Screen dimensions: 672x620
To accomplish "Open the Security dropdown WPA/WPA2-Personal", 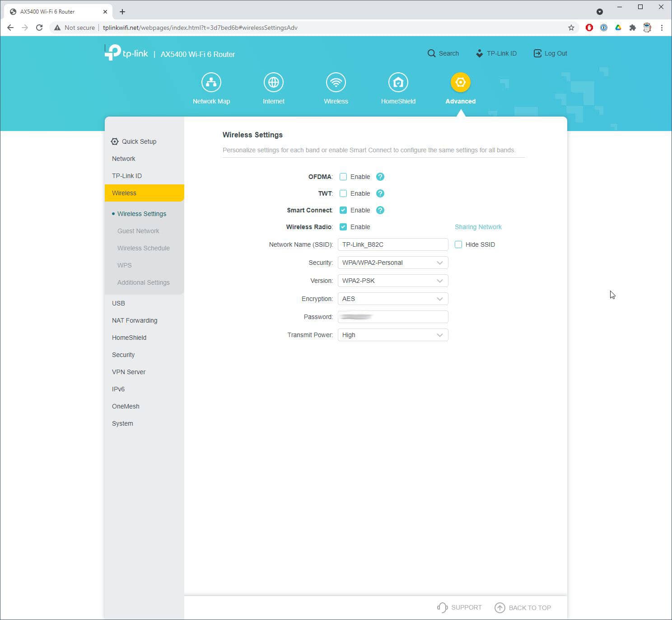I will [x=393, y=263].
